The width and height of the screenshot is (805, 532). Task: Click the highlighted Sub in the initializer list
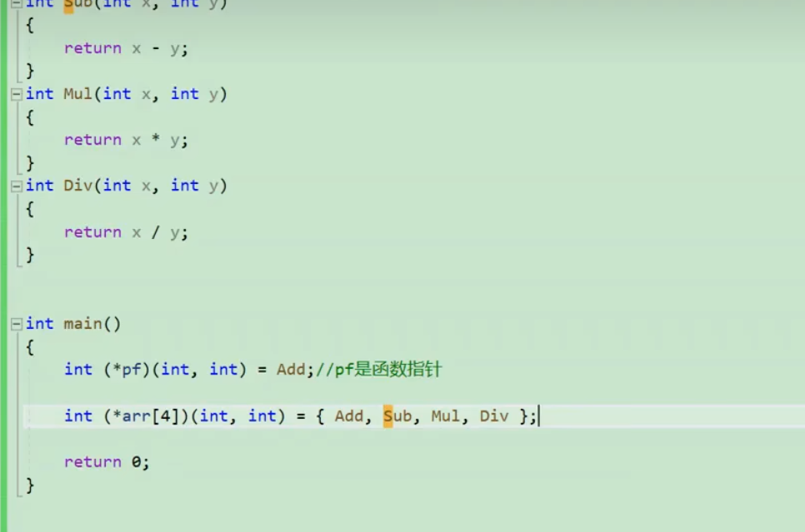(x=397, y=415)
